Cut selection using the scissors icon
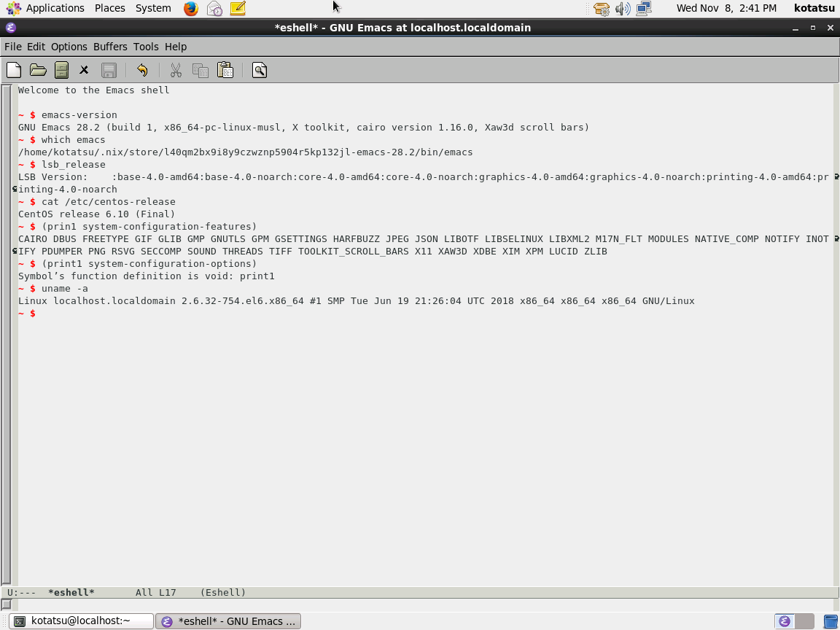 176,70
